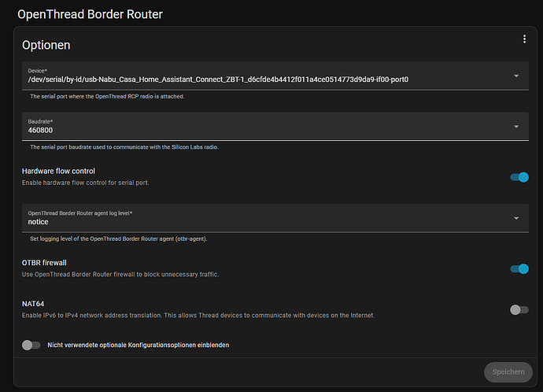This screenshot has height=392, width=543.
Task: Toggle Nicht verwendete optionale Konfigurationsoptionen einblenden
Action: pos(31,345)
